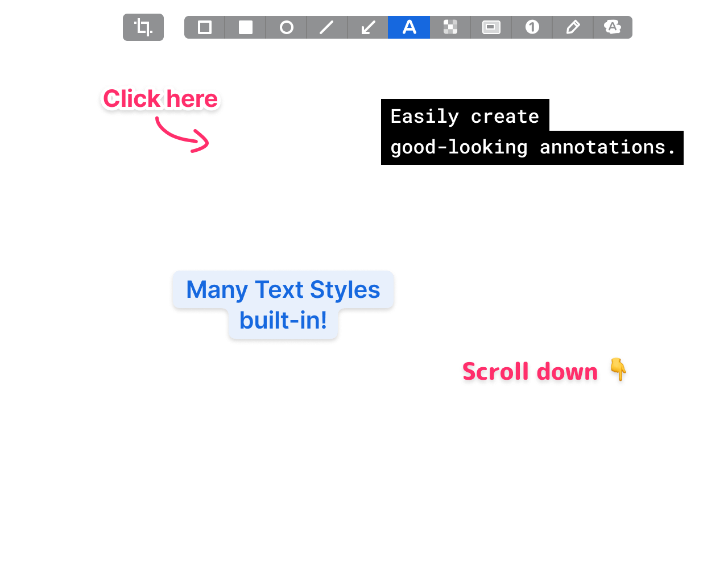This screenshot has width=728, height=573.
Task: Click the highlighted Text tool
Action: click(409, 27)
